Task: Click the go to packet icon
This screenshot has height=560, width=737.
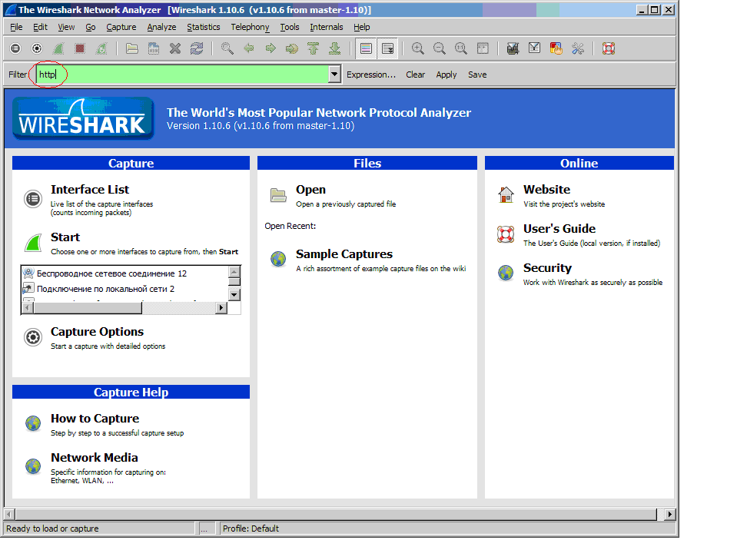Action: (x=292, y=48)
